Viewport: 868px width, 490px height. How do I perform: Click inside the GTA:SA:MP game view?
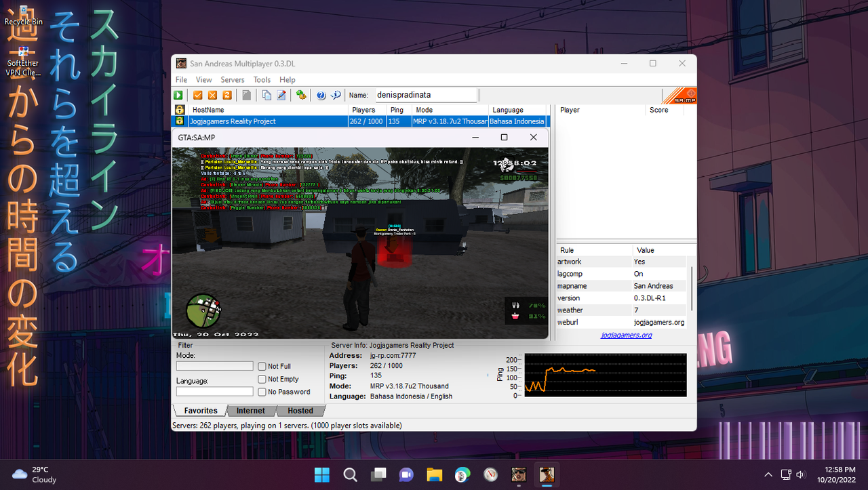[359, 243]
